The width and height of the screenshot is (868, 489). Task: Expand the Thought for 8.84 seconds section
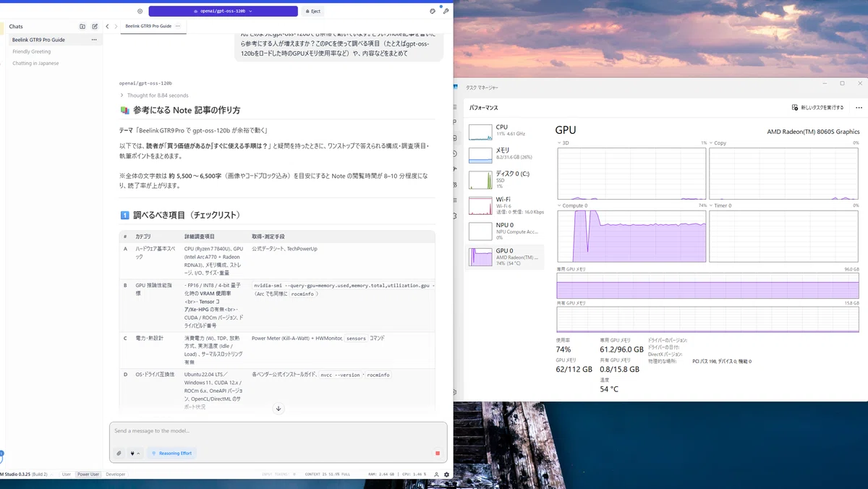click(154, 95)
